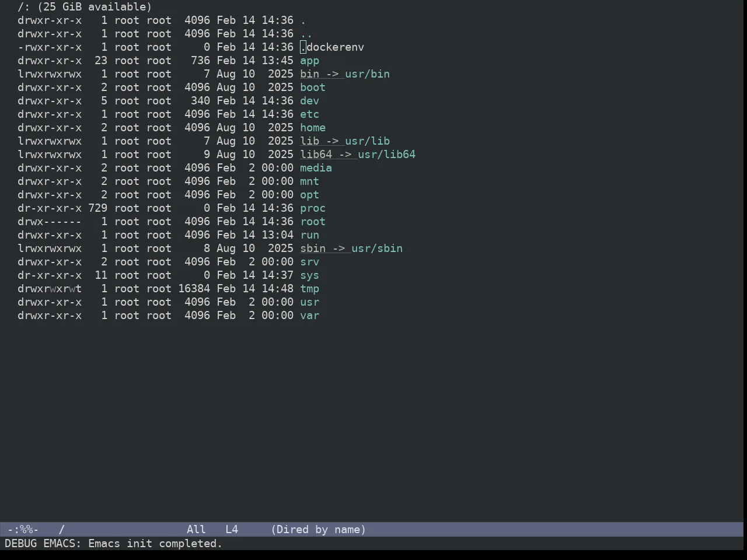Open the boot directory
Screen dimensions: 747x560
tap(313, 87)
